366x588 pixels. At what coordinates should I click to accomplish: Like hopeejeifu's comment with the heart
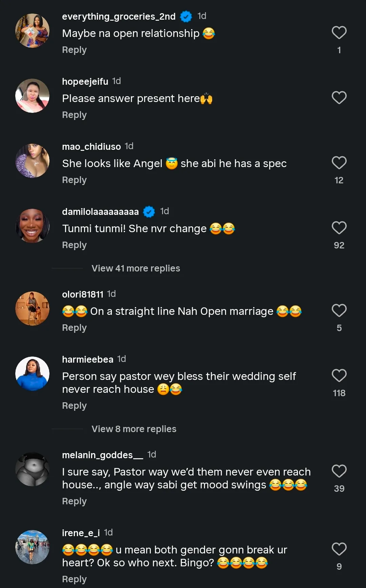(339, 98)
